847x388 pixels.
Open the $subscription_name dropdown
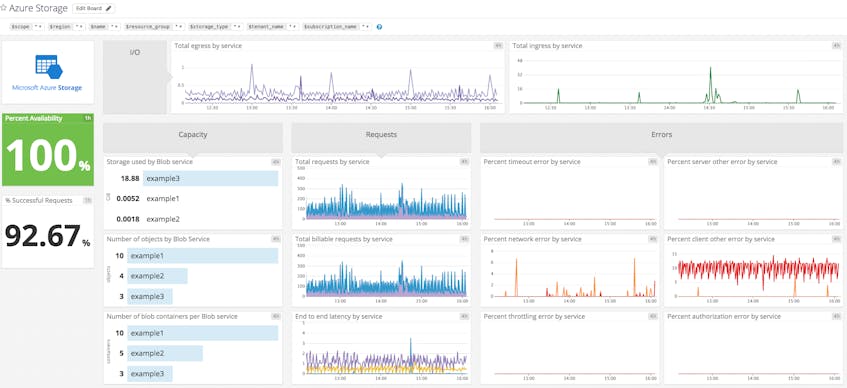pos(366,26)
